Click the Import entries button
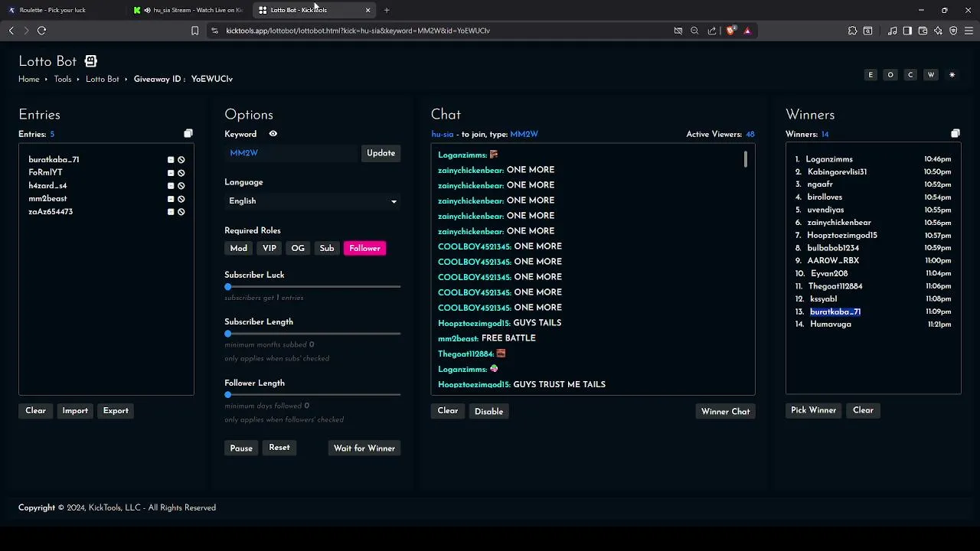The image size is (980, 551). coord(75,411)
